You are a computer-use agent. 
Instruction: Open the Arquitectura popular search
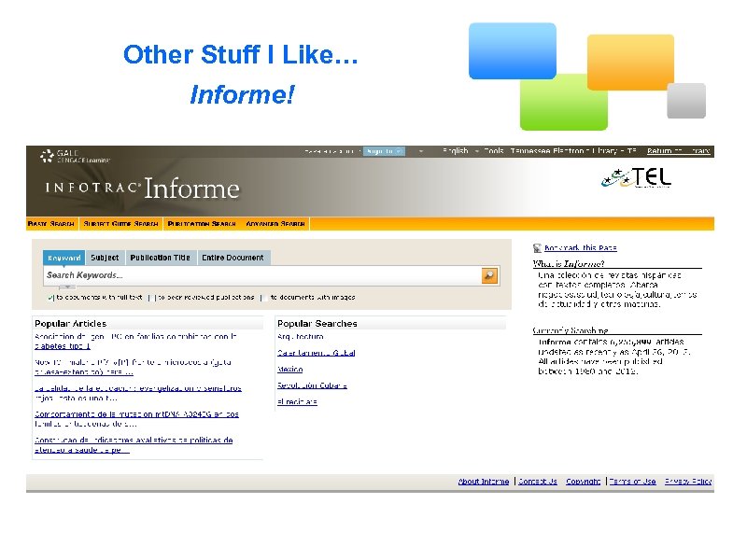tap(301, 337)
